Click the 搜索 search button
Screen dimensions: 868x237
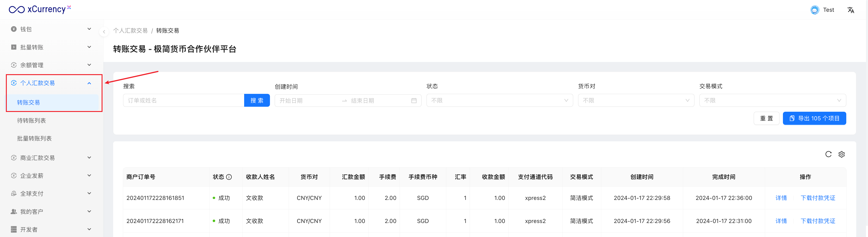pyautogui.click(x=257, y=100)
